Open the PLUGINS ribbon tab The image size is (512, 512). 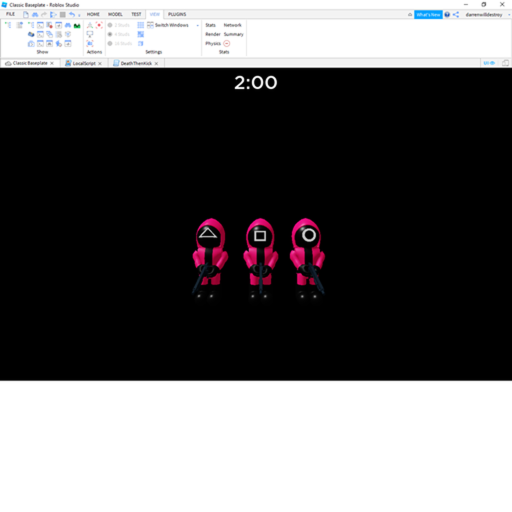(177, 14)
